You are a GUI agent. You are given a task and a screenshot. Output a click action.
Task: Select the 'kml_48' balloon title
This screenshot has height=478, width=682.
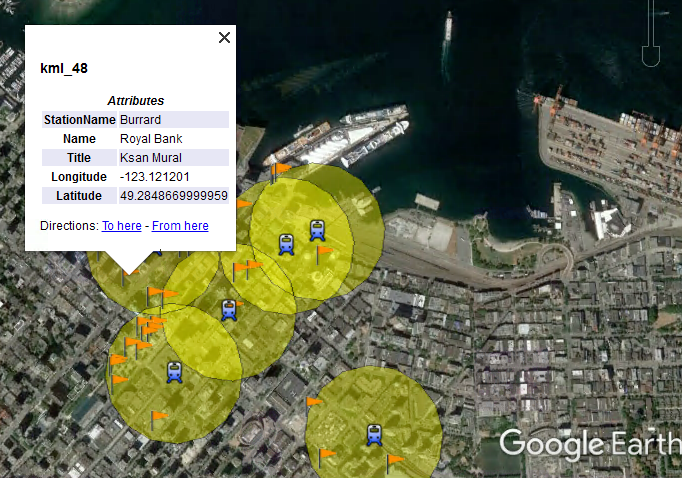pyautogui.click(x=64, y=68)
